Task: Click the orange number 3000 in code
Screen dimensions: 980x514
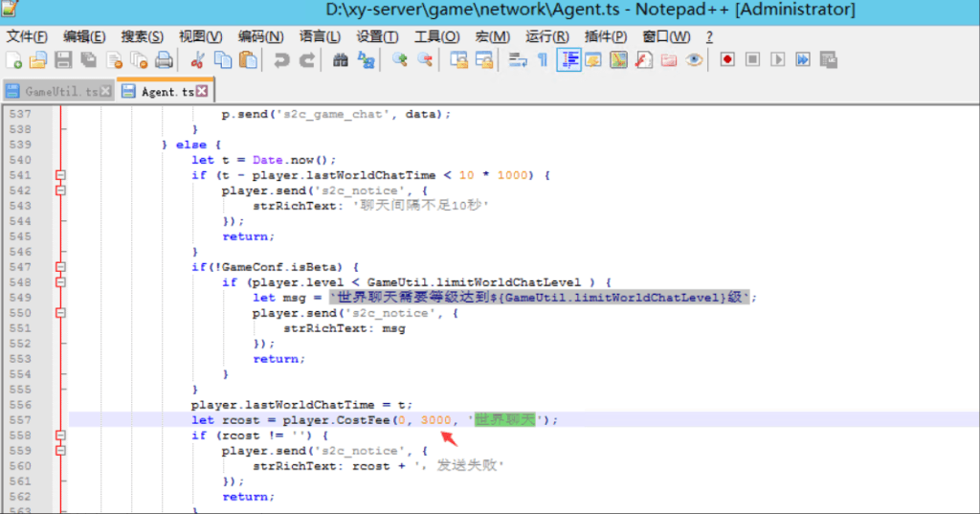Action: [x=435, y=420]
